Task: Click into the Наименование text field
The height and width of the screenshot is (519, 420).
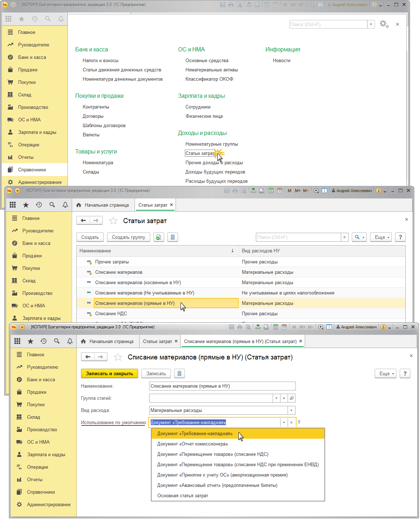Action: click(222, 386)
